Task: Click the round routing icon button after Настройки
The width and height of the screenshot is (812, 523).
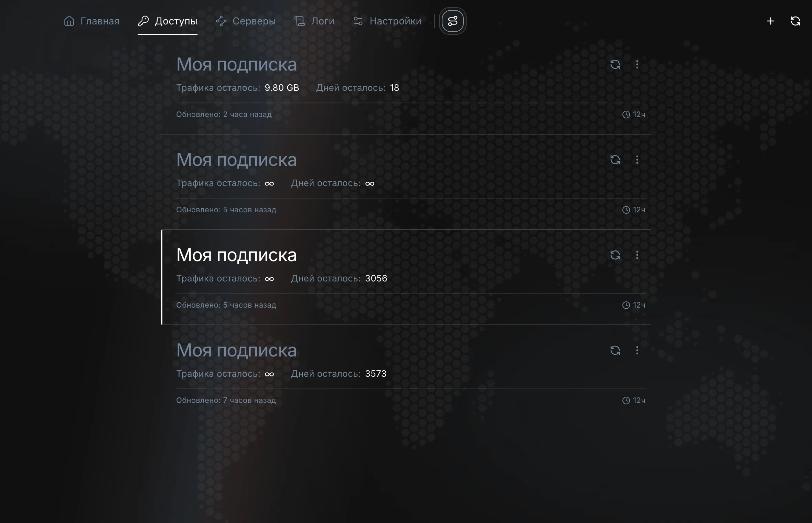Action: (453, 21)
